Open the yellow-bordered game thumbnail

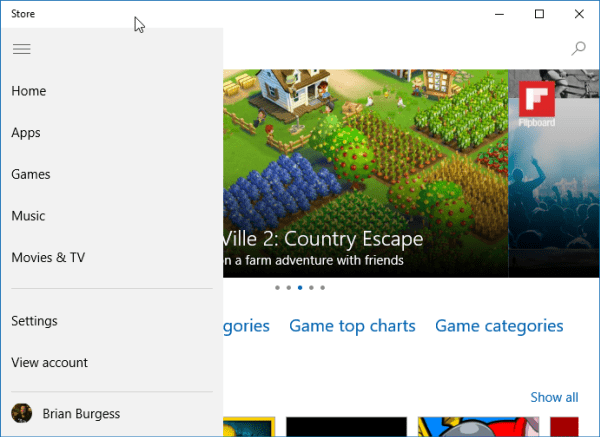tap(249, 427)
